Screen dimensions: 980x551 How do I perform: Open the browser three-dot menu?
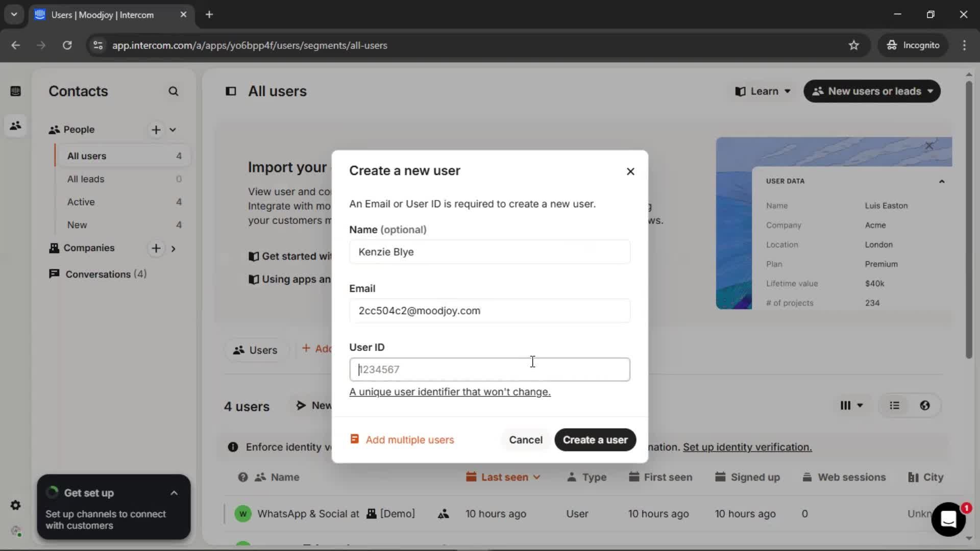[x=964, y=45]
